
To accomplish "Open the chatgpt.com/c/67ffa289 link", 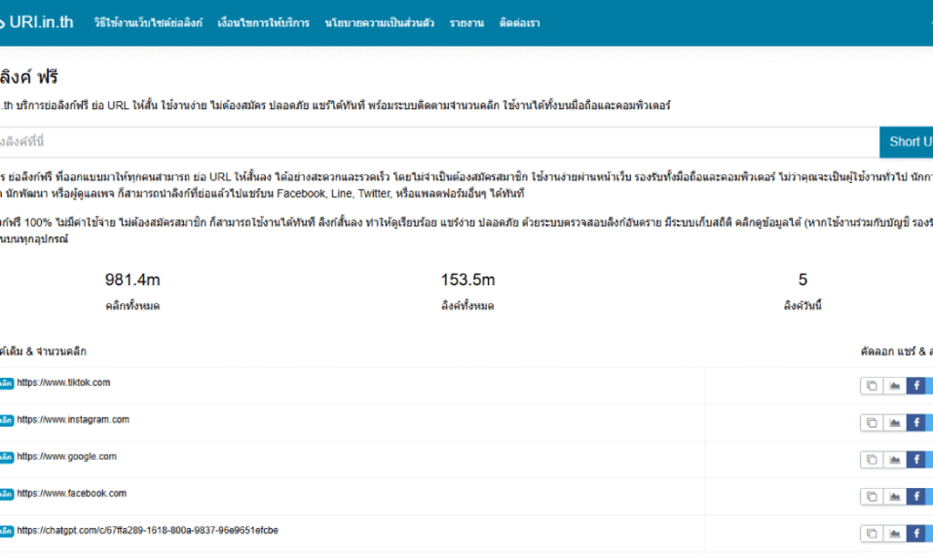I will 148,530.
